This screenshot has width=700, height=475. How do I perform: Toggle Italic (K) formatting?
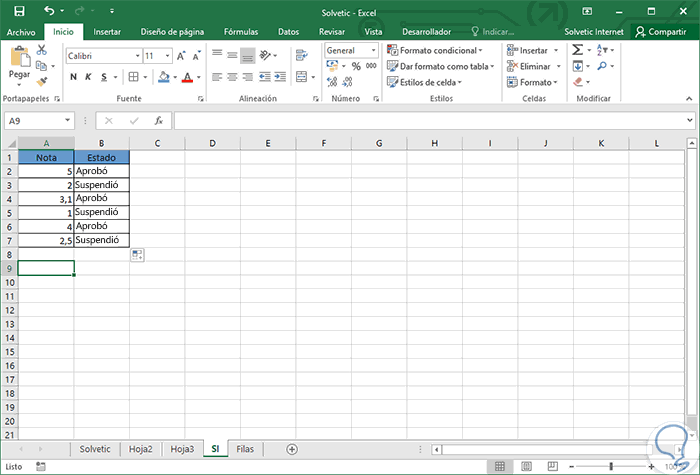pyautogui.click(x=88, y=77)
